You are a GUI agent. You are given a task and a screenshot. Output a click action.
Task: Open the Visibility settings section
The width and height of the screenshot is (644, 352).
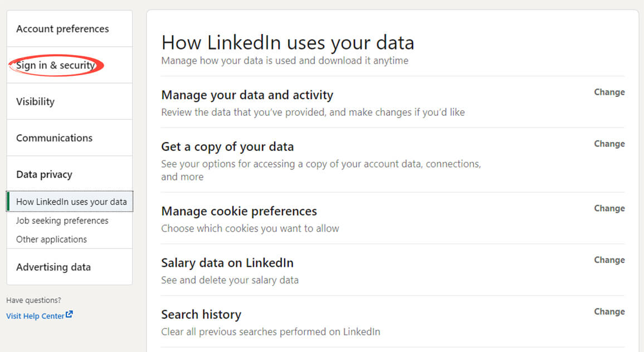[x=35, y=101]
